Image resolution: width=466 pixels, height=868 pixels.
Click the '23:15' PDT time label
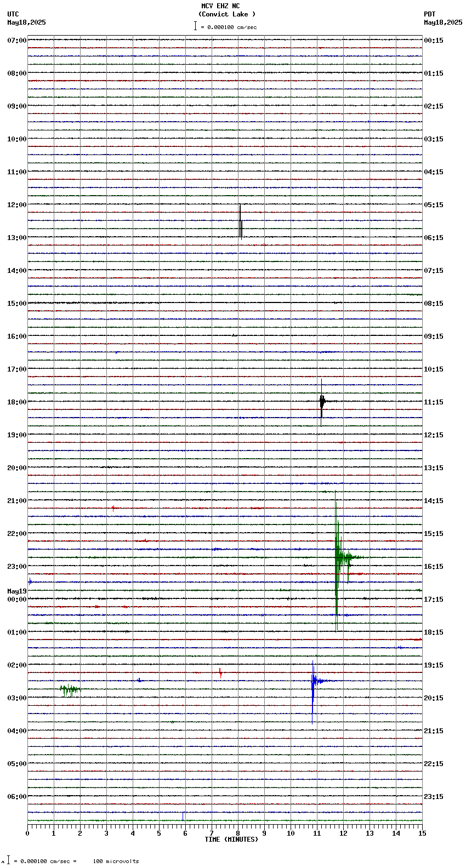pos(434,797)
